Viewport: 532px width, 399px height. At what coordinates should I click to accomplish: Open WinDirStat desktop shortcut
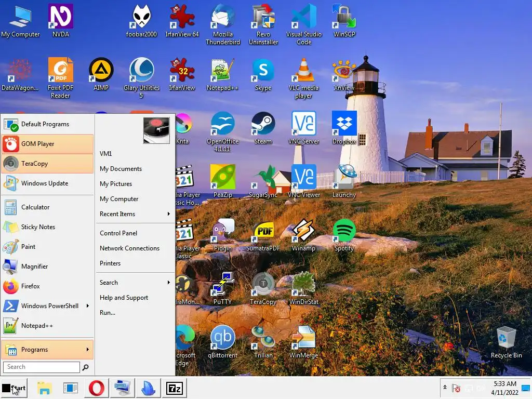303,288
